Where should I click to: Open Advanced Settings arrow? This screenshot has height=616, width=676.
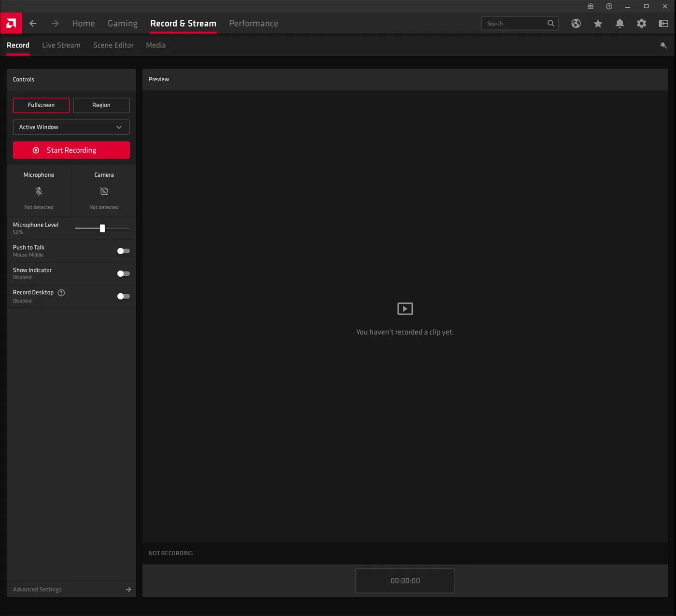pyautogui.click(x=128, y=589)
